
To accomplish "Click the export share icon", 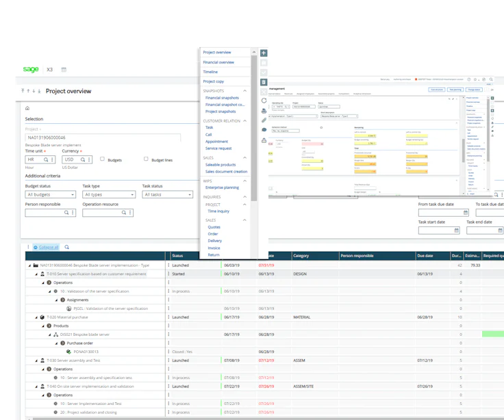I will [x=264, y=140].
